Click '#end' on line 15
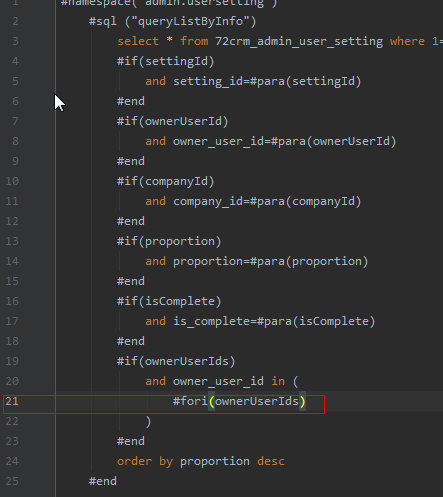The height and width of the screenshot is (497, 443). tap(131, 281)
